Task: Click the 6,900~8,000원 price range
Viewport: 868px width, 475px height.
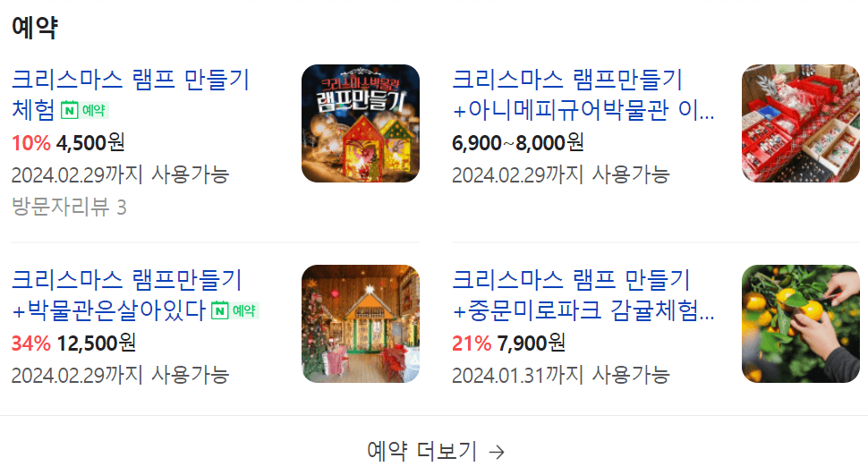Action: point(517,143)
